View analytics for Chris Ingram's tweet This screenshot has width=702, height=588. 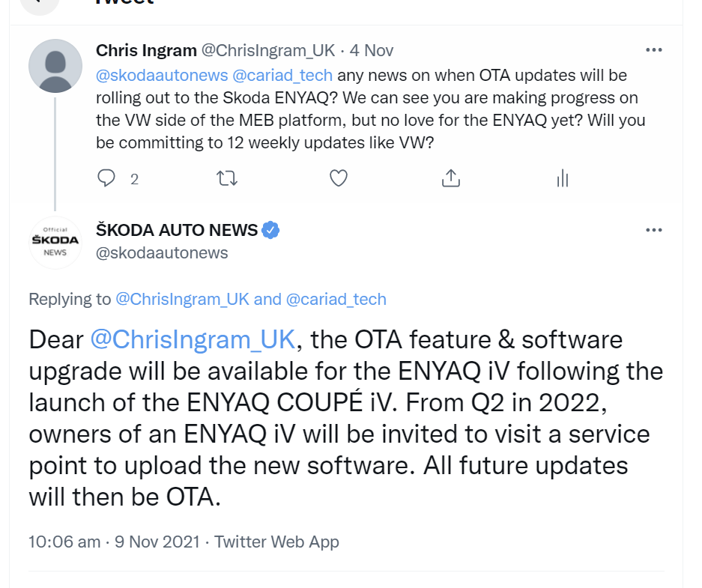pos(563,178)
